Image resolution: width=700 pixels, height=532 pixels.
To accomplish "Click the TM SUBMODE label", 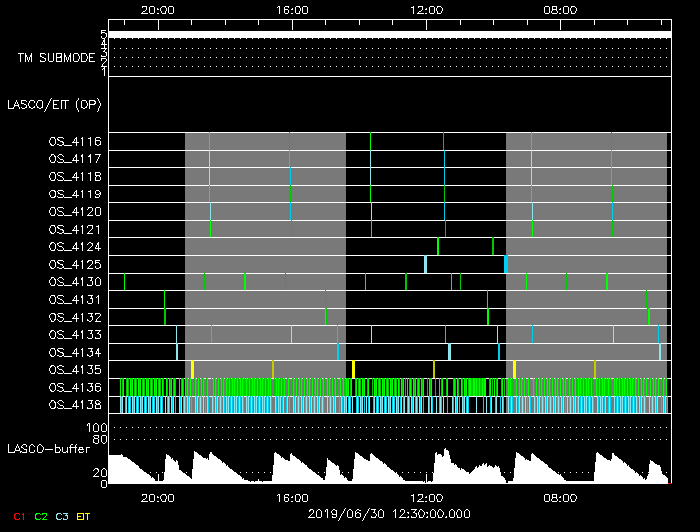I will (56, 58).
